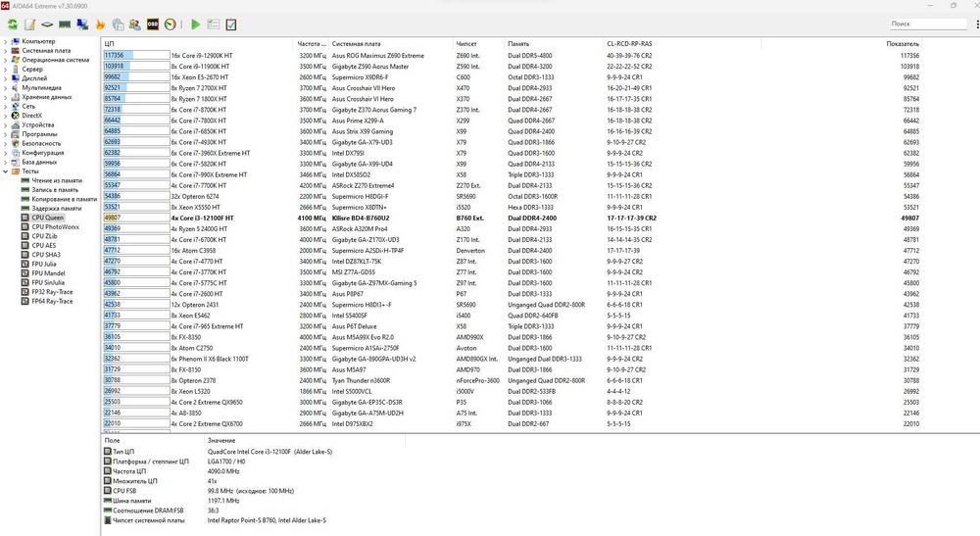980x536 pixels.
Task: Open the Конфигурация tree item
Action: click(42, 153)
